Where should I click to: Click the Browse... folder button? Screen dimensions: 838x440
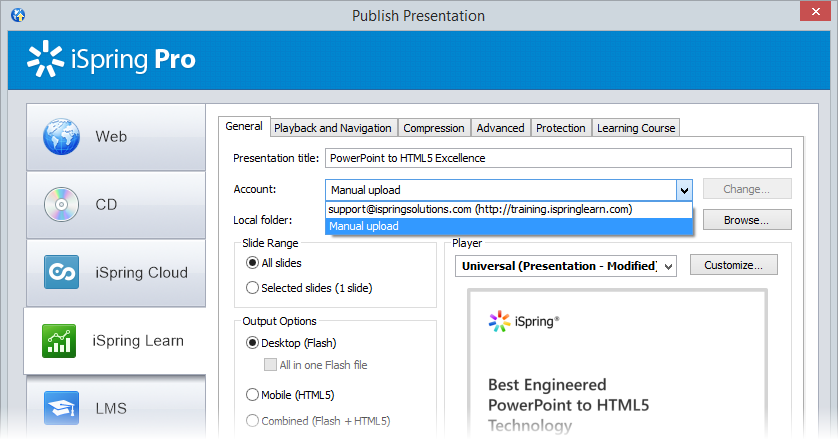click(747, 220)
